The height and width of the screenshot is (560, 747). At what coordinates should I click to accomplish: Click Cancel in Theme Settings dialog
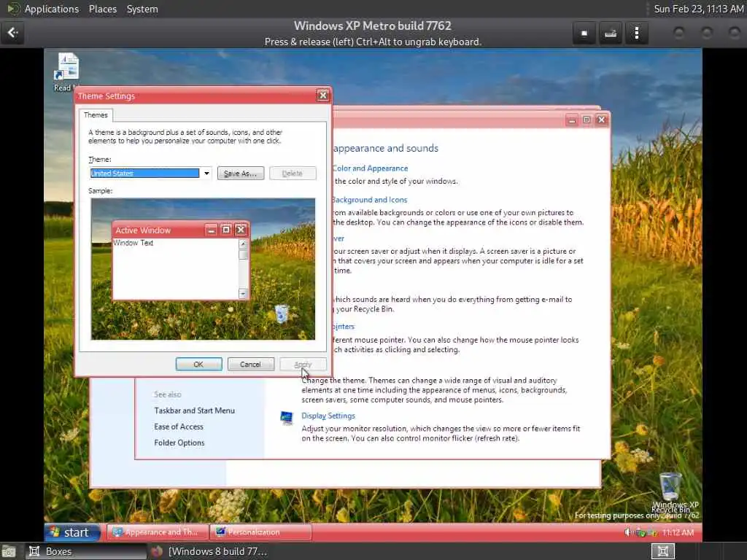click(x=250, y=365)
